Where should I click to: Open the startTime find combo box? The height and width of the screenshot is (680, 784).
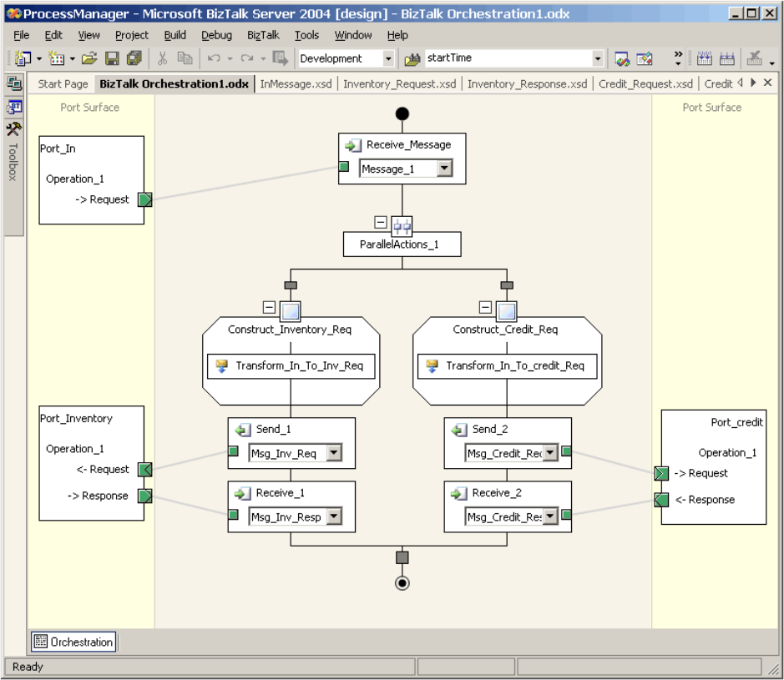[598, 59]
